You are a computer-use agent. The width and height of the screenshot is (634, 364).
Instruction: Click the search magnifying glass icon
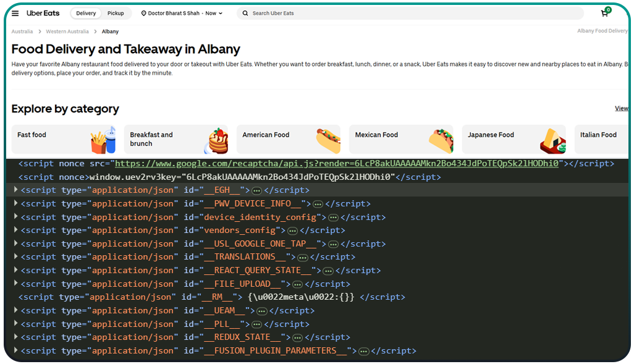coord(245,13)
